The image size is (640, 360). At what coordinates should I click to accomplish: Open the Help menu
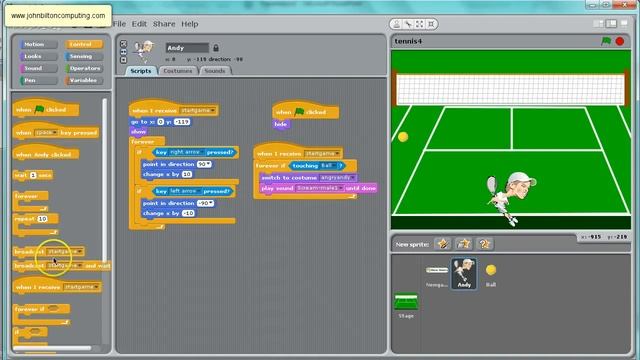point(190,24)
